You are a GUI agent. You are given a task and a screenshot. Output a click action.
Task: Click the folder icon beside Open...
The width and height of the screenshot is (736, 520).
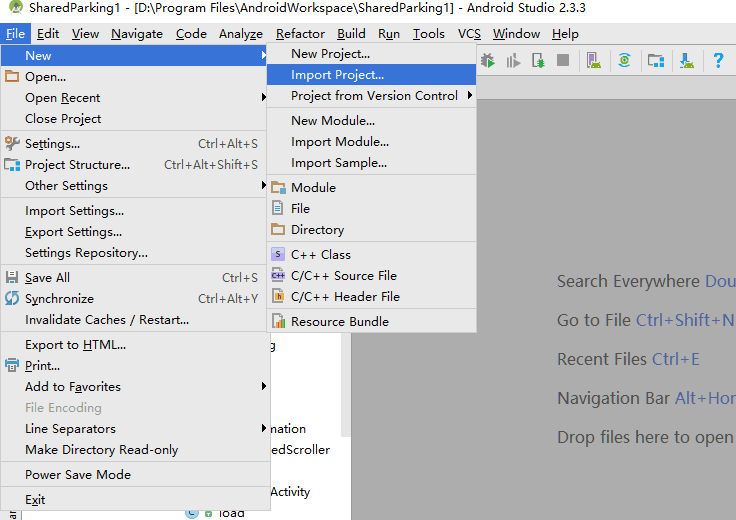pyautogui.click(x=12, y=76)
